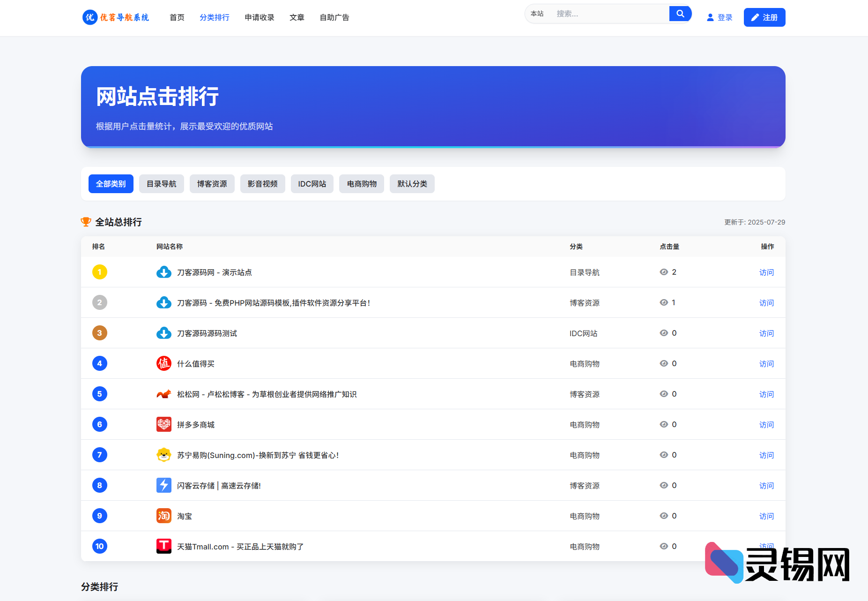868x601 pixels.
Task: Switch to the 影音视频 category filter
Action: [262, 184]
